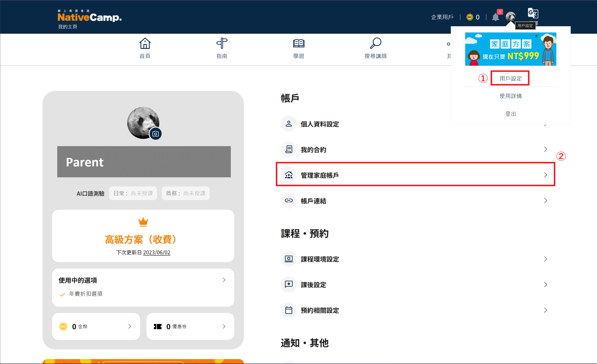Expand 使用中的選項 chevron

[224, 280]
